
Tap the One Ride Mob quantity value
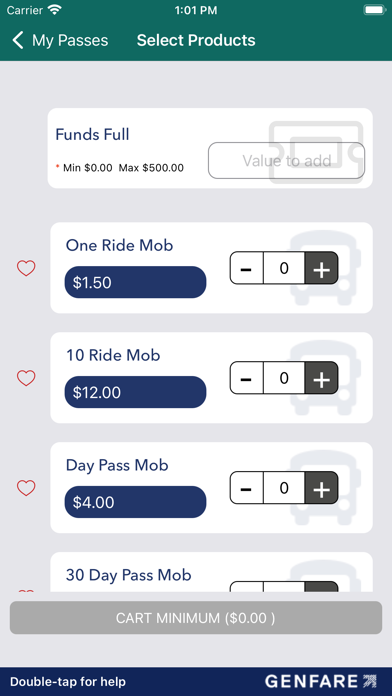pos(284,268)
